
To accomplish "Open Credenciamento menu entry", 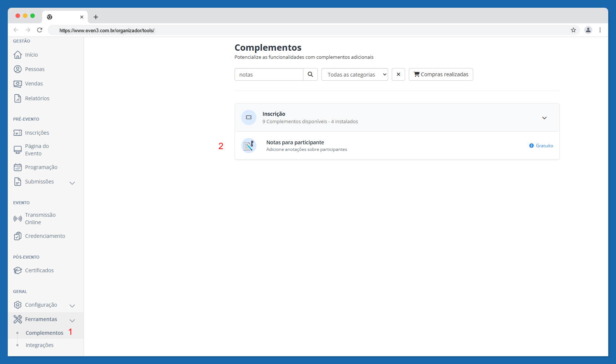I will [x=46, y=236].
